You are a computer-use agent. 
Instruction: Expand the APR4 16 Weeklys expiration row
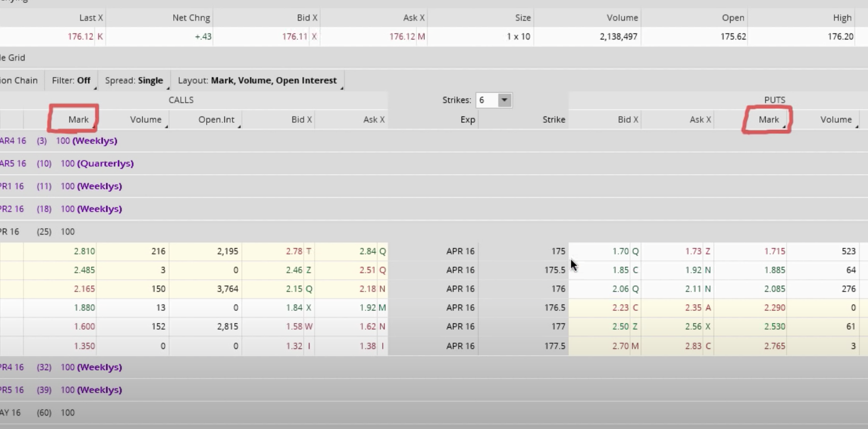[x=434, y=367]
